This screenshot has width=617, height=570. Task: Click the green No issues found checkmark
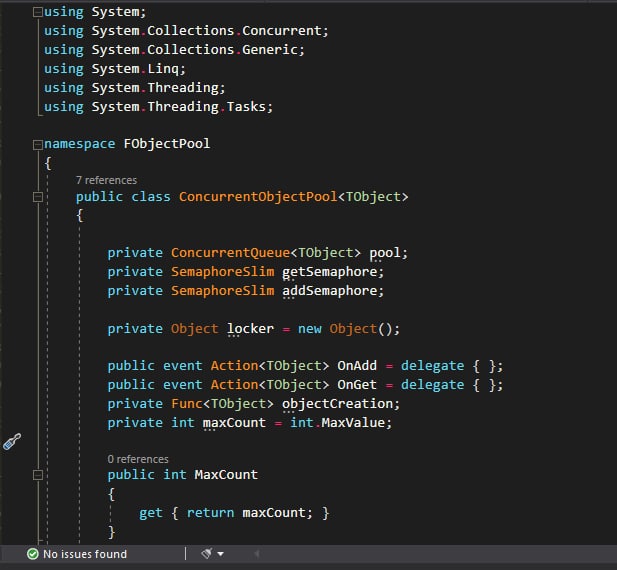tap(33, 554)
